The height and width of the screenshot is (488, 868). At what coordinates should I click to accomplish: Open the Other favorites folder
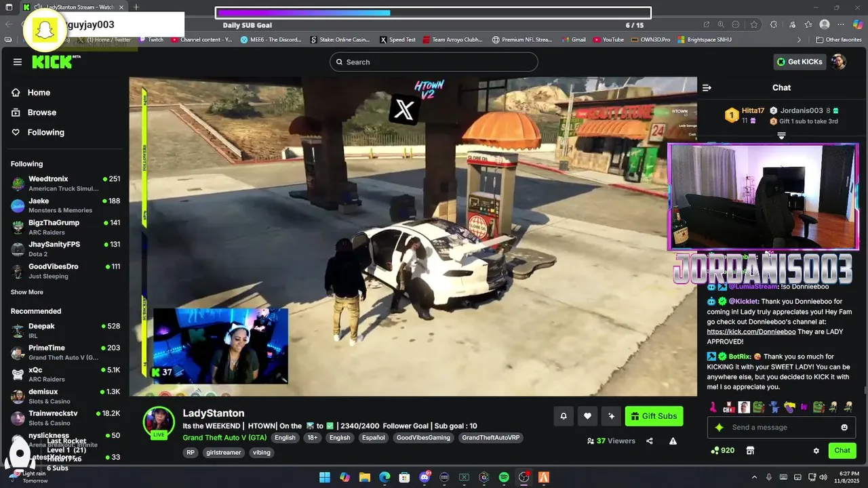838,40
